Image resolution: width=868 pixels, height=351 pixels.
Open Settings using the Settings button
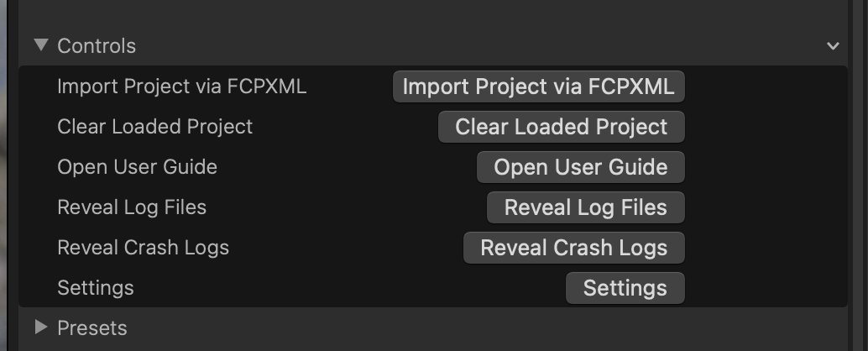click(x=625, y=288)
